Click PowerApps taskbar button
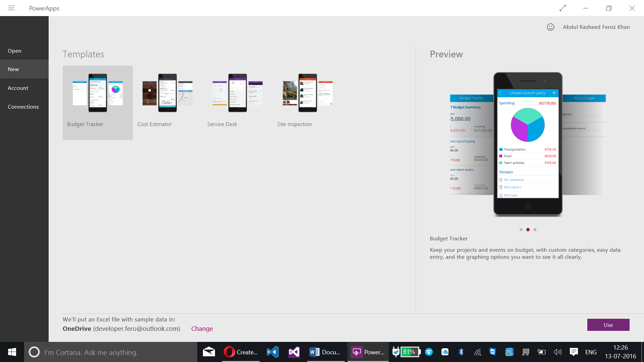 tap(368, 352)
